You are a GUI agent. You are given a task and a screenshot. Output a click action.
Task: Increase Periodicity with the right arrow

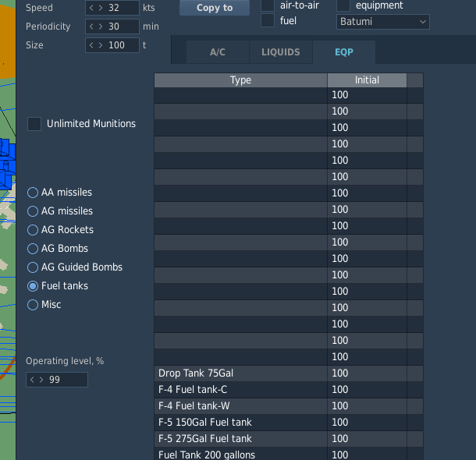[101, 27]
